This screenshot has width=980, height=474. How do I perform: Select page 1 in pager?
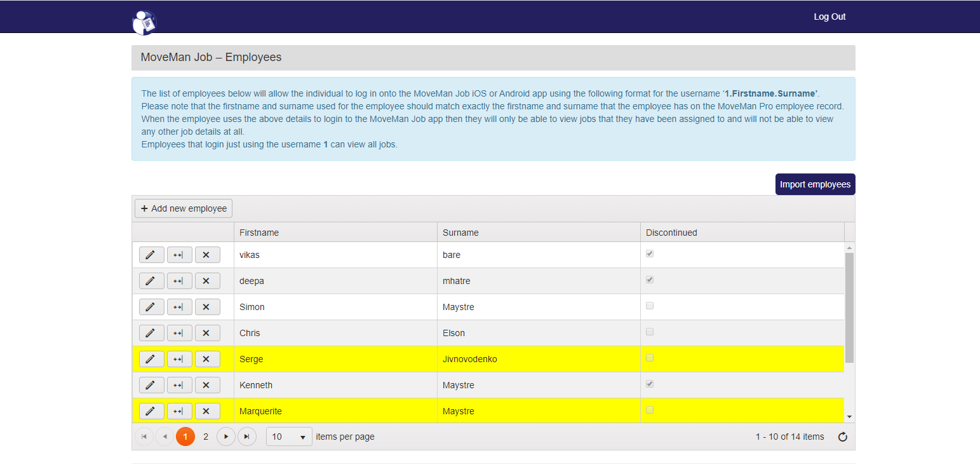click(x=185, y=437)
